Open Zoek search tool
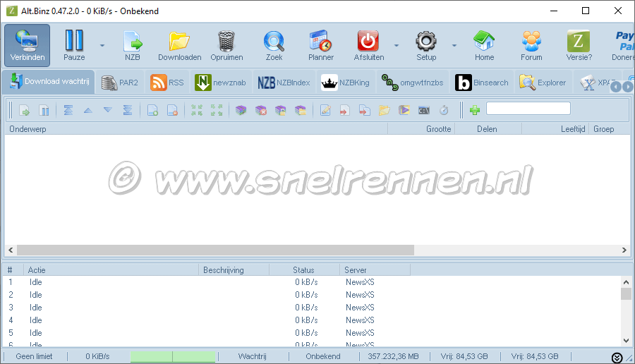 [x=274, y=45]
